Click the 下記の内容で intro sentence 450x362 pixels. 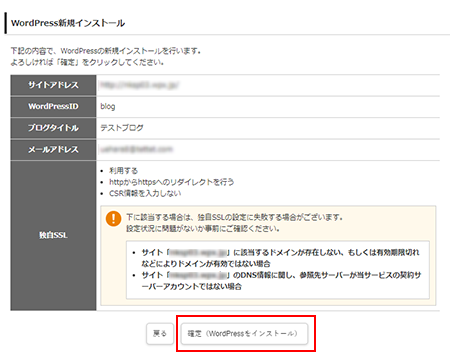[106, 51]
